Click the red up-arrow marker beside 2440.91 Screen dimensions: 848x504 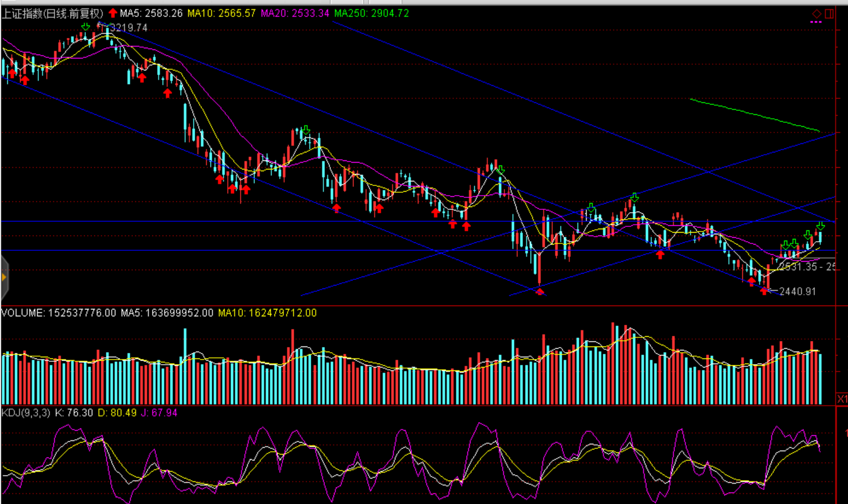point(764,291)
